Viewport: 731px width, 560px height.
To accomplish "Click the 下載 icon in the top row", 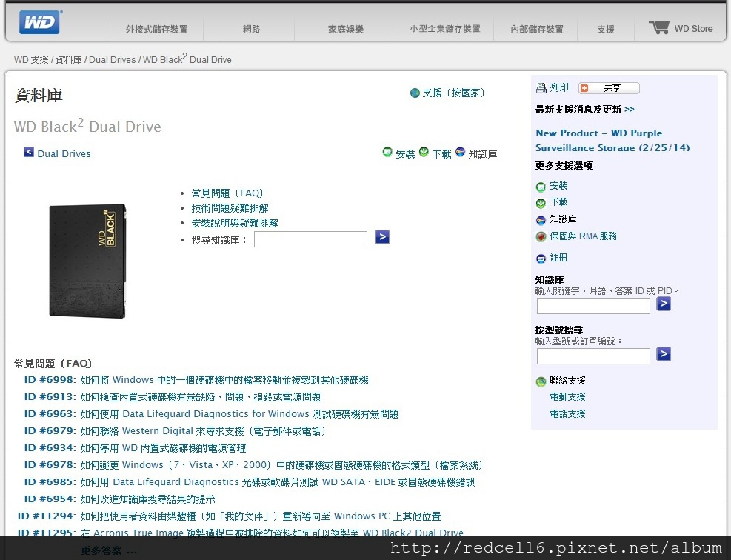I will coord(424,152).
